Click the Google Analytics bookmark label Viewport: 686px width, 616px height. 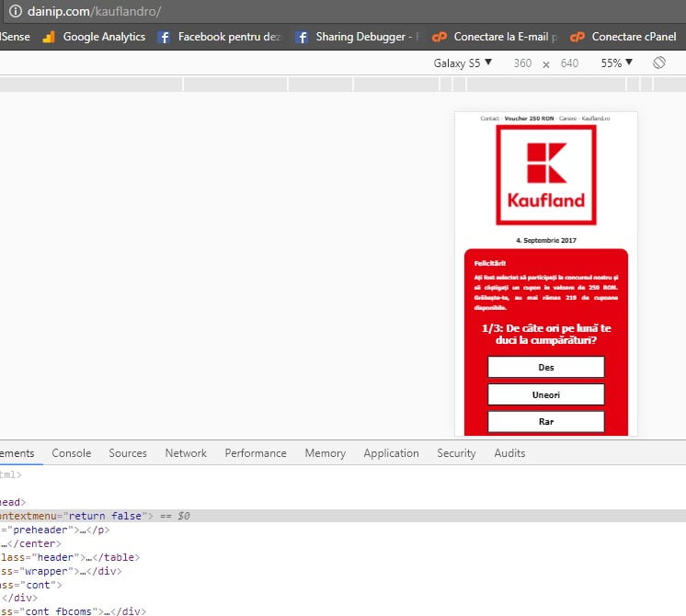click(104, 37)
